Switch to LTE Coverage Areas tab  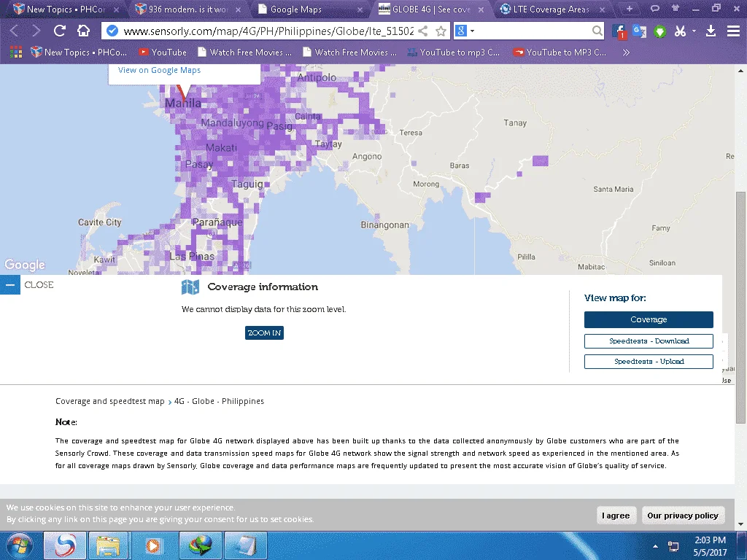pyautogui.click(x=551, y=9)
